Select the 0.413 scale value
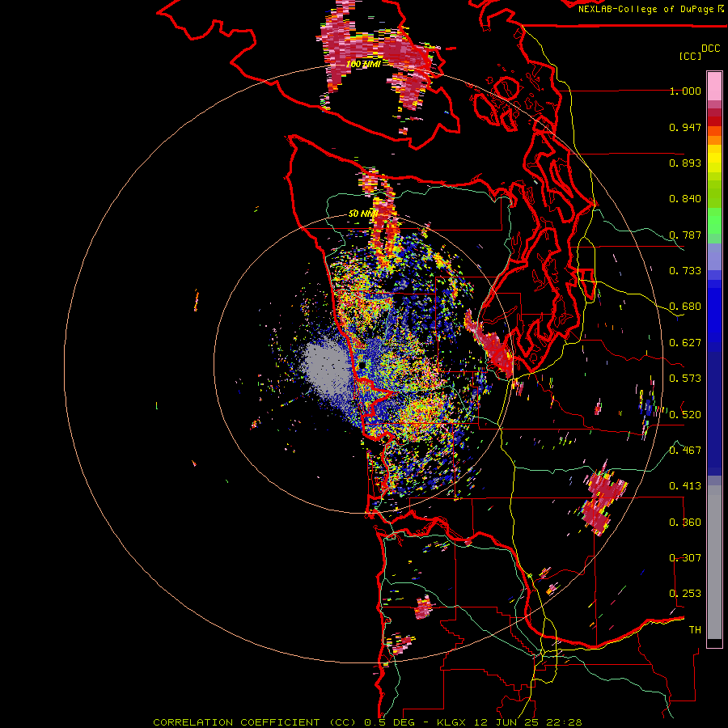 tap(685, 486)
